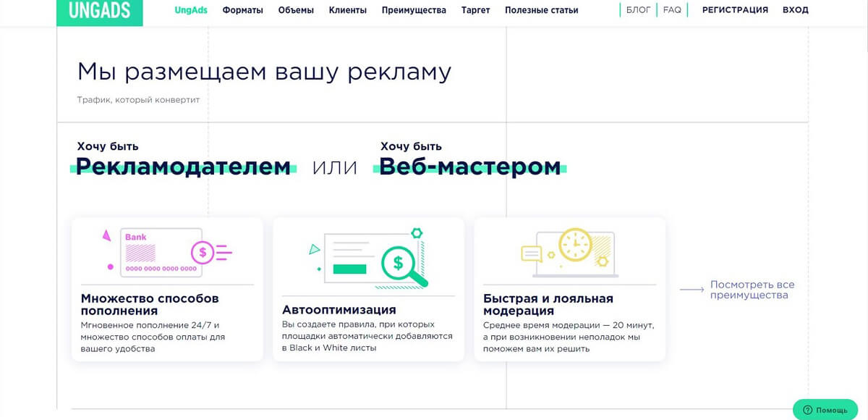Screen dimensions: 868x420
Task: Open the Помощь help button
Action: (825, 409)
